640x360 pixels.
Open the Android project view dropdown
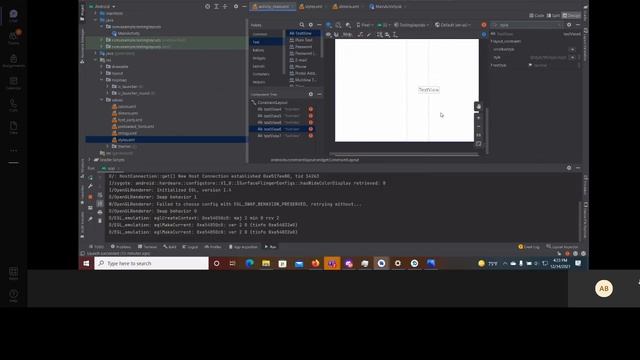click(102, 7)
